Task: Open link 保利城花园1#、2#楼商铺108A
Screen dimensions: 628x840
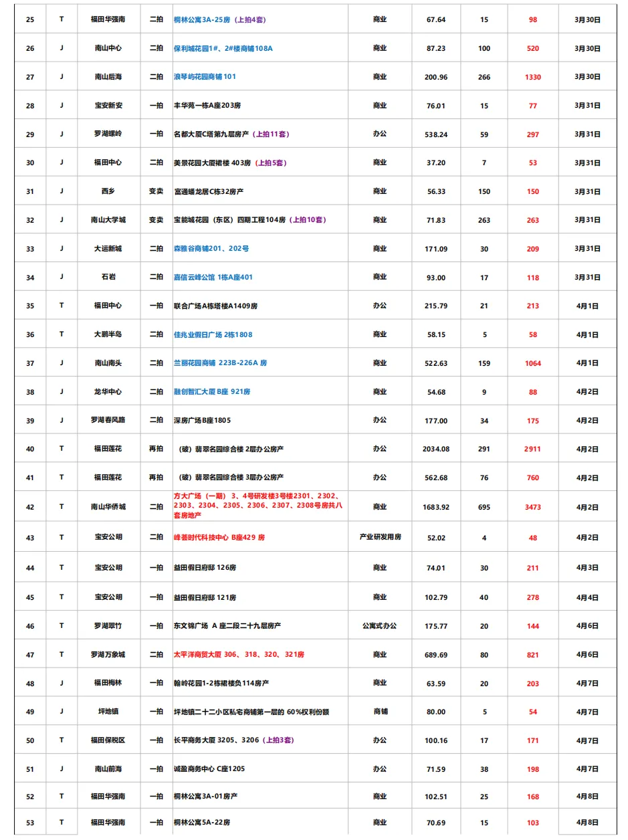Action: pos(223,48)
